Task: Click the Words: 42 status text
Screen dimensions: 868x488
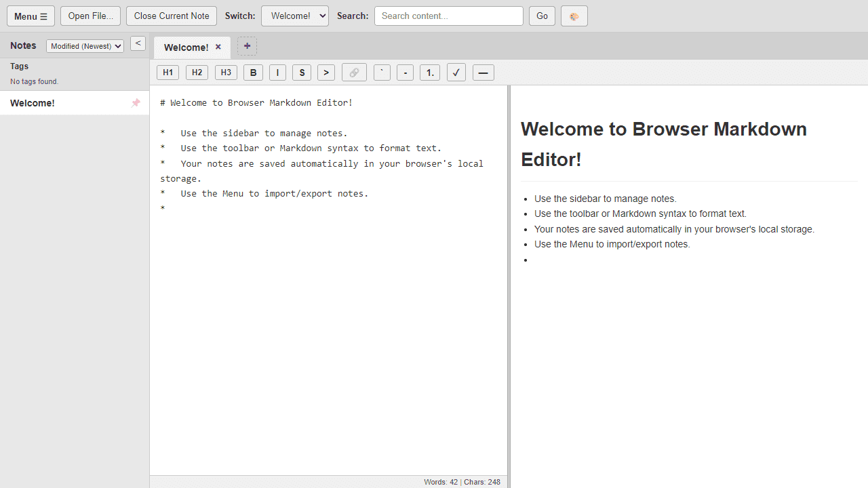Action: (x=441, y=482)
